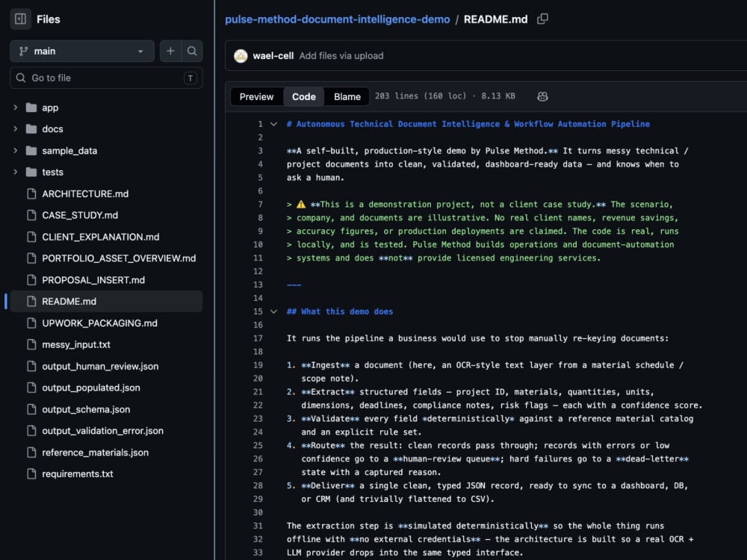Select README.md in file tree
This screenshot has width=747, height=560.
point(106,302)
